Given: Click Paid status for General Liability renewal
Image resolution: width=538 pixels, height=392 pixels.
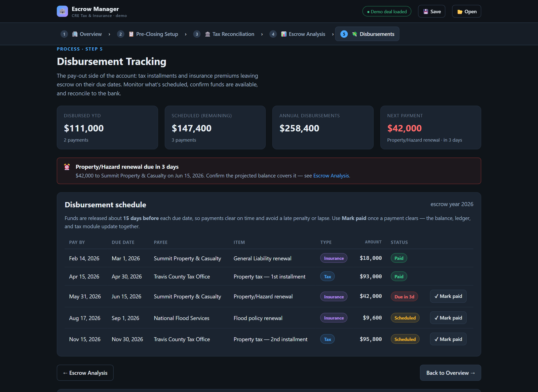Looking at the screenshot, I should coord(399,258).
